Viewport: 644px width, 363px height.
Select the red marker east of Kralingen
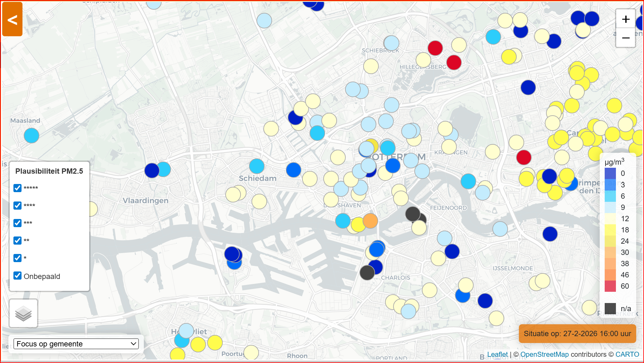[524, 157]
